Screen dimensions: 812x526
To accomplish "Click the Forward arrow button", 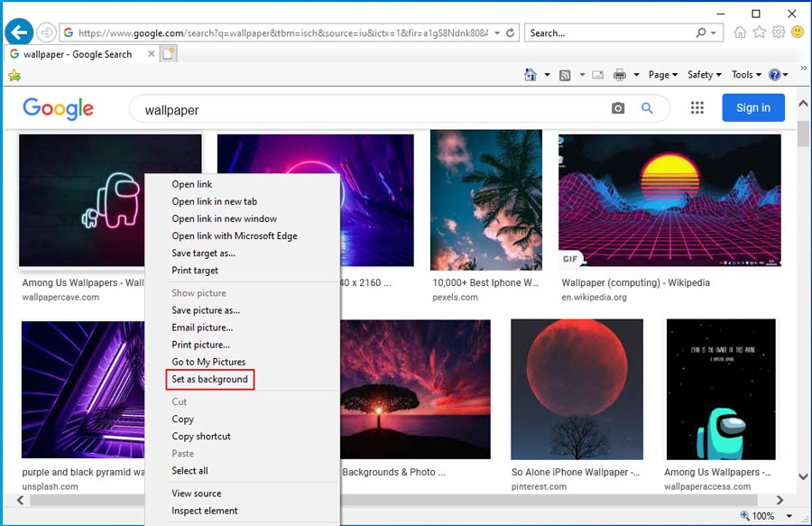I will [47, 32].
